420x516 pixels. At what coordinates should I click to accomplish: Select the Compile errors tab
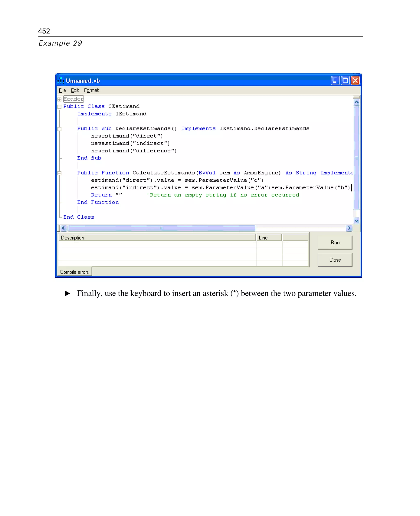74,272
